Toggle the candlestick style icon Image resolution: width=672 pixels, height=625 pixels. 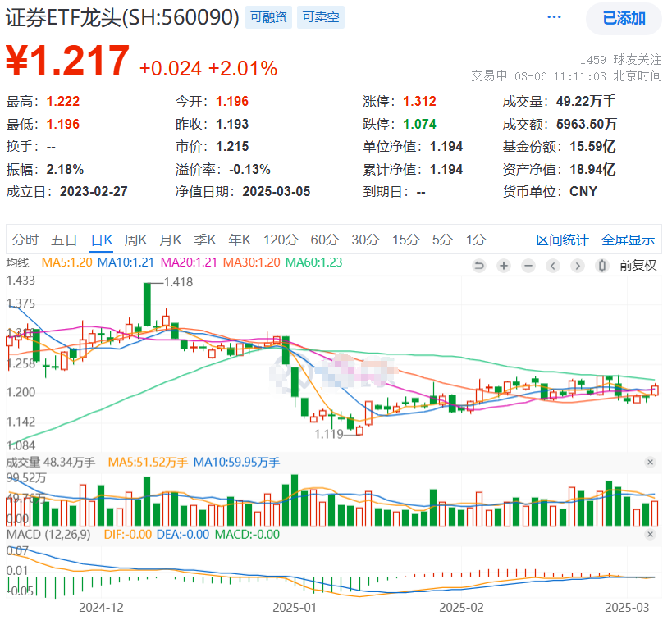coord(602,265)
